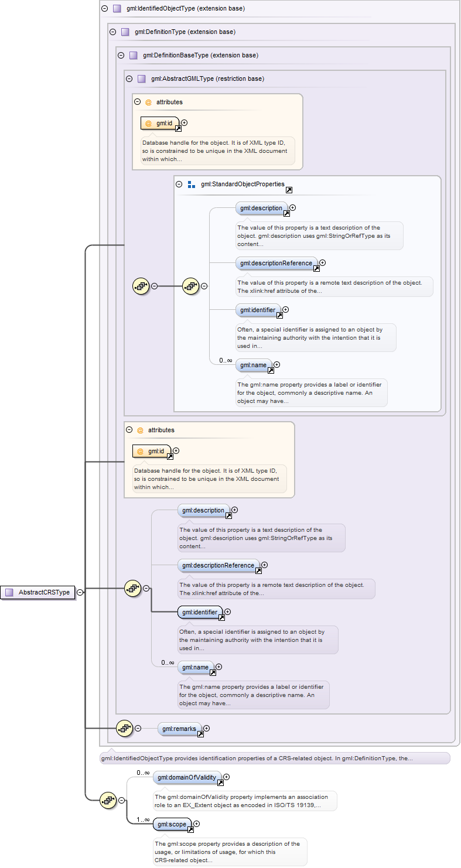The width and height of the screenshot is (461, 868).
Task: Click the reference arrow on gml:StandardObjectProperties
Action: pos(289,190)
